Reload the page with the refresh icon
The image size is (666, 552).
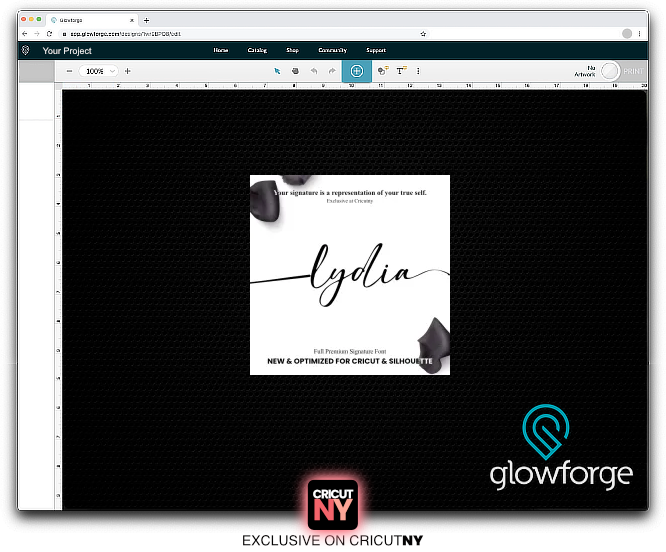(49, 34)
